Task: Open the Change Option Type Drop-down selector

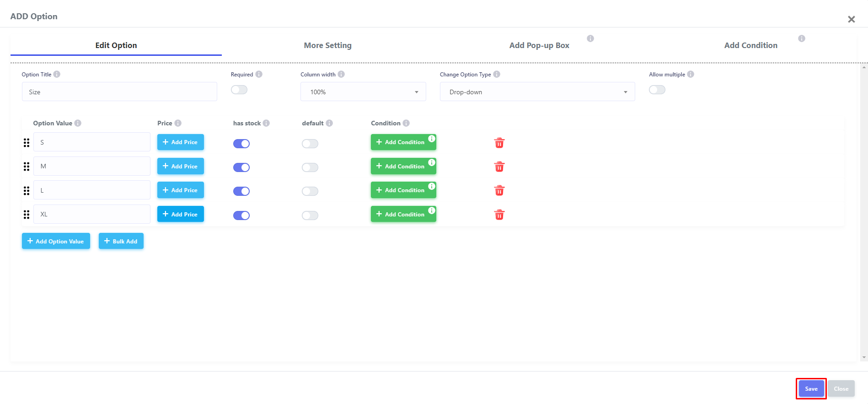Action: coord(537,92)
